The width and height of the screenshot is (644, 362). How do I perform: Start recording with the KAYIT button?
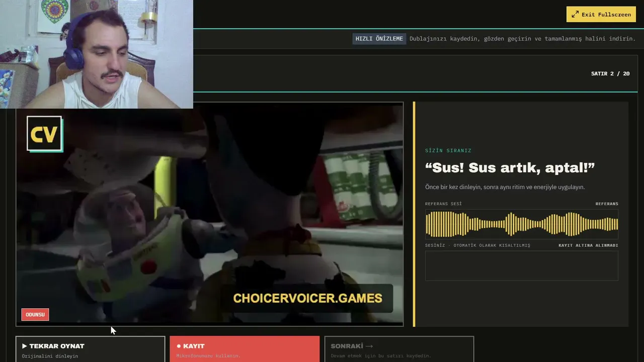tap(245, 349)
